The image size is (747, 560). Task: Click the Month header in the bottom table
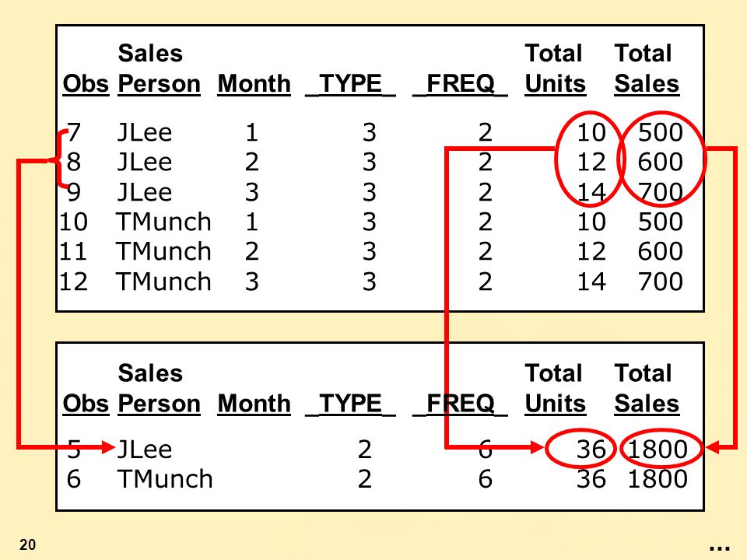point(254,404)
